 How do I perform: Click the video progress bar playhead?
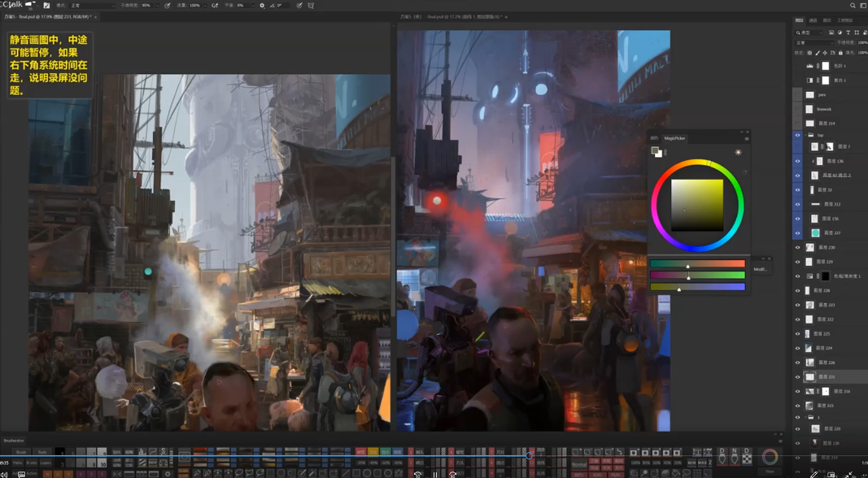pyautogui.click(x=529, y=456)
